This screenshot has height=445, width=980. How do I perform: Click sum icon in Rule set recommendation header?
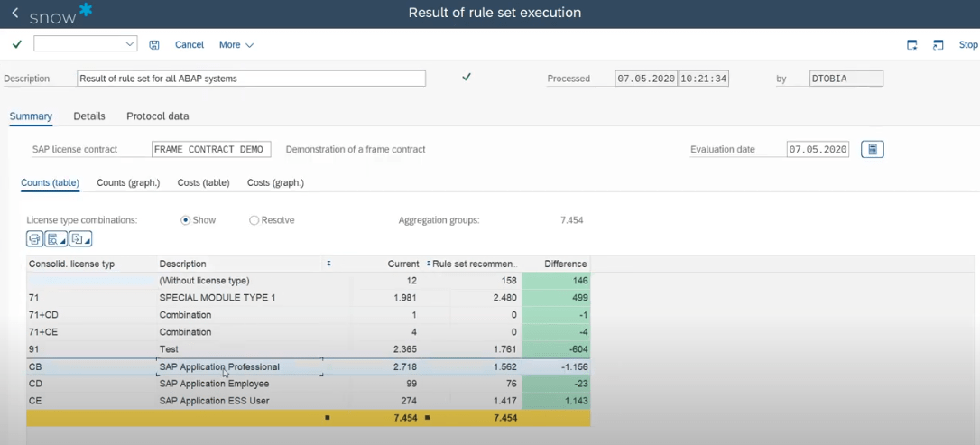[429, 264]
